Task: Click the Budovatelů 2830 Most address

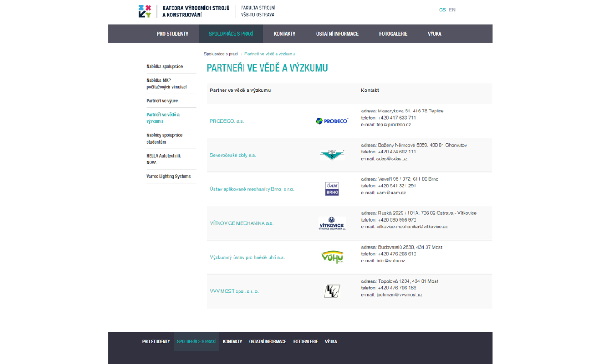Action: pyautogui.click(x=410, y=247)
